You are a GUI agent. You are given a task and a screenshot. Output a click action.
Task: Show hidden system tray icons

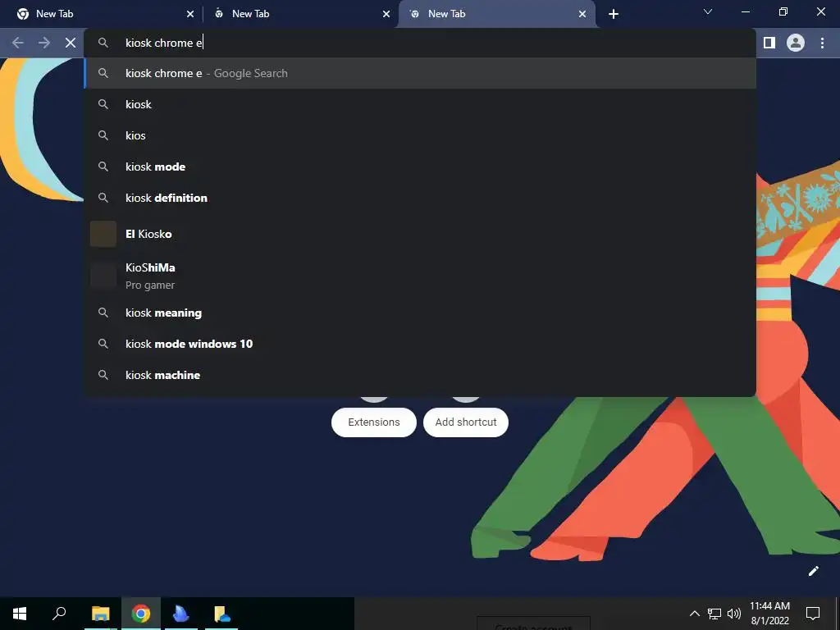[x=694, y=614]
